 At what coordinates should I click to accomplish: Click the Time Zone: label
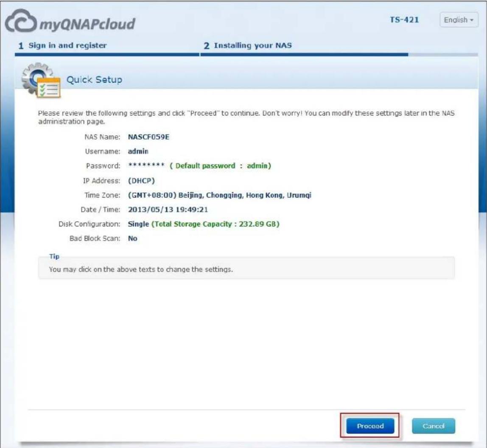click(x=102, y=196)
